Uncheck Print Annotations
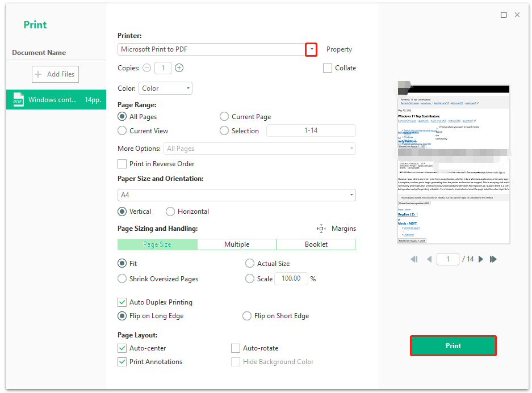This screenshot has height=393, width=532. click(x=122, y=362)
